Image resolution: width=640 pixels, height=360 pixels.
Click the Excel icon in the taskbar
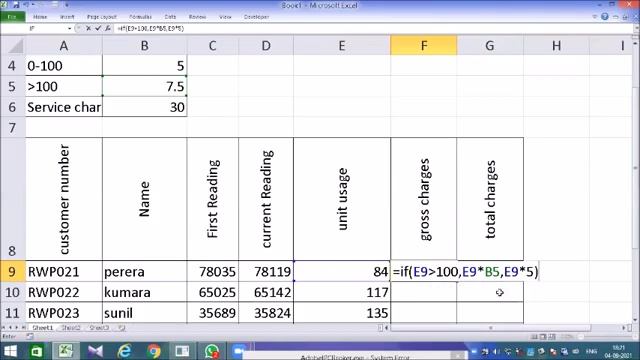coord(65,351)
